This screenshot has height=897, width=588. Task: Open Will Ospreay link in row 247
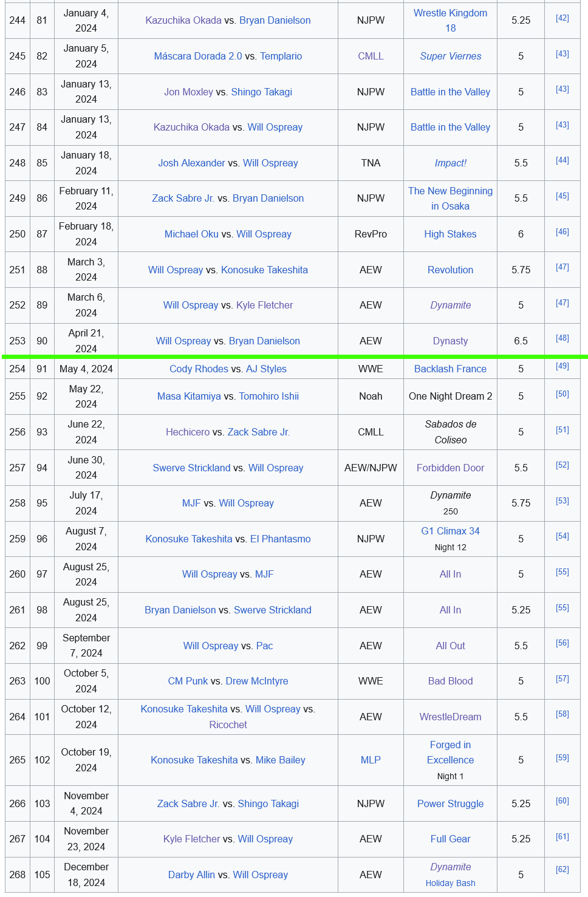(x=275, y=127)
